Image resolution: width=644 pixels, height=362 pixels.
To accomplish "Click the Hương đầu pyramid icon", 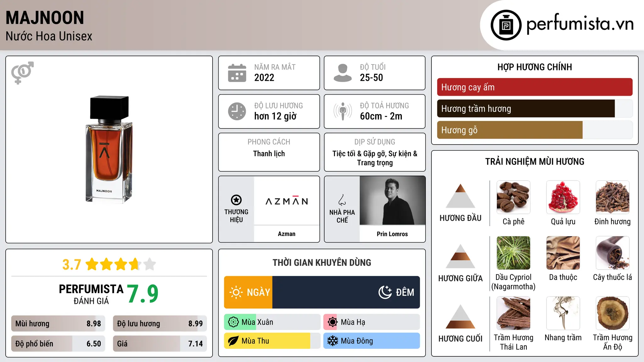I will [460, 196].
